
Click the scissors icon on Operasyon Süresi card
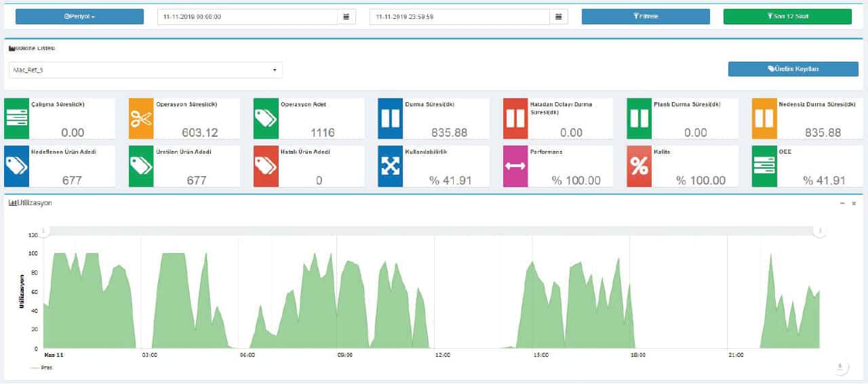(142, 119)
